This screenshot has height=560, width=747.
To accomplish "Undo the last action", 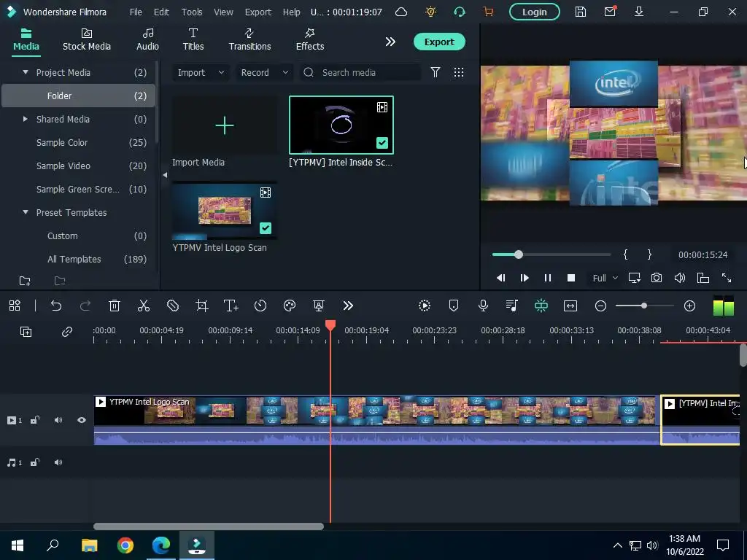I will [x=56, y=306].
